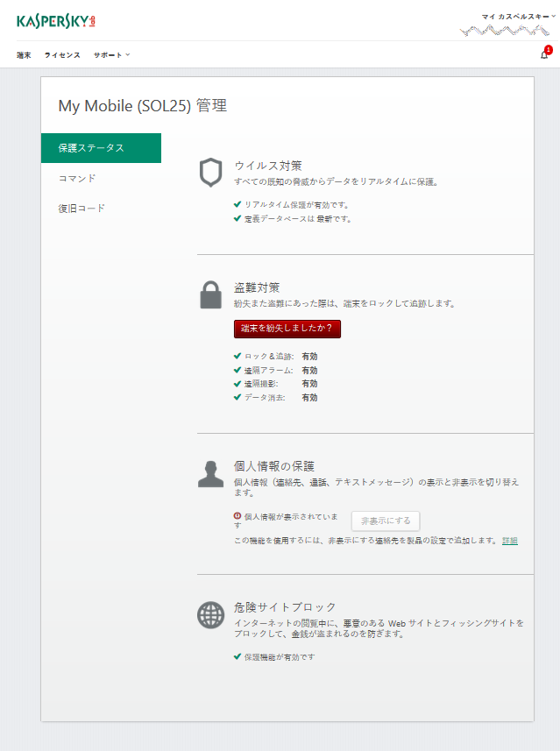Open the ライセンス menu item

tap(62, 55)
